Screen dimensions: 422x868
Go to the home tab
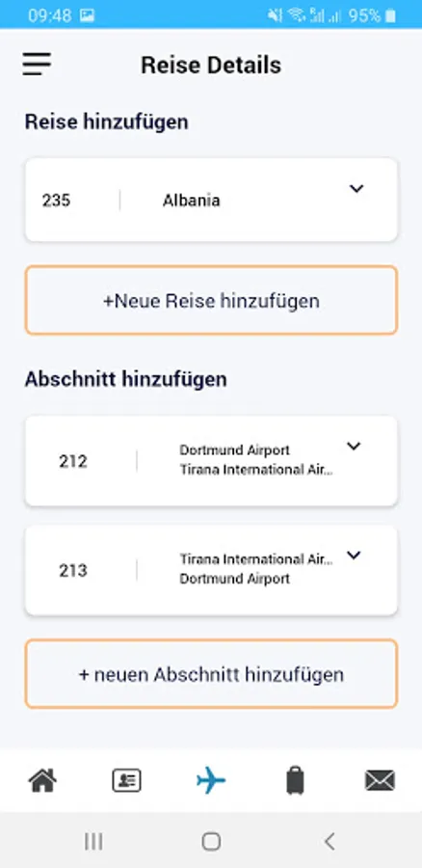(42, 780)
